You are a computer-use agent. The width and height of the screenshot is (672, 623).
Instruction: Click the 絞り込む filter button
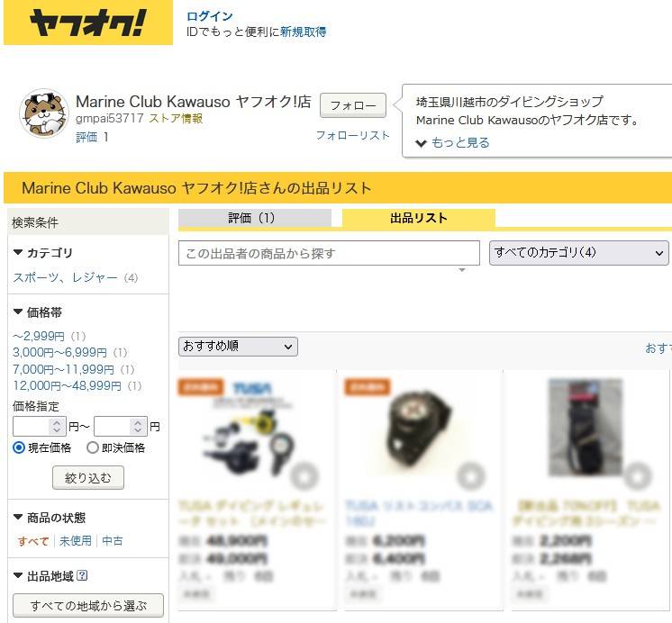coord(88,478)
